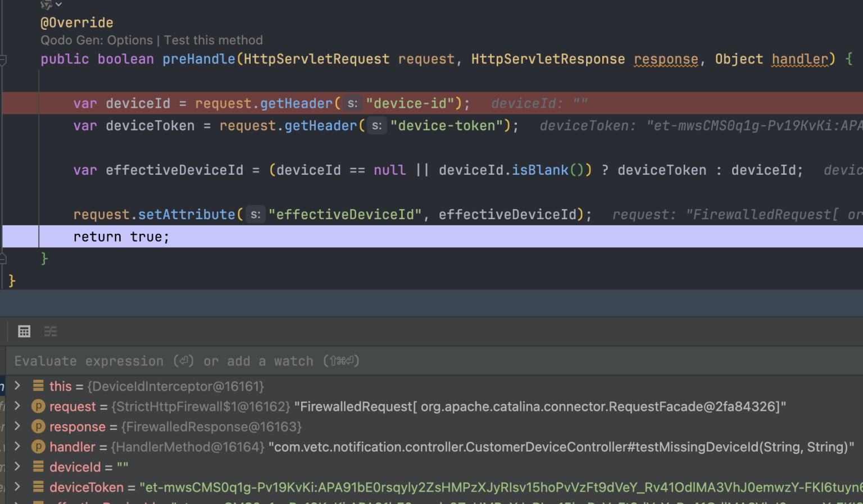The image size is (863, 504).
Task: Open the Qodo icon dropdown chevron
Action: pos(59,4)
